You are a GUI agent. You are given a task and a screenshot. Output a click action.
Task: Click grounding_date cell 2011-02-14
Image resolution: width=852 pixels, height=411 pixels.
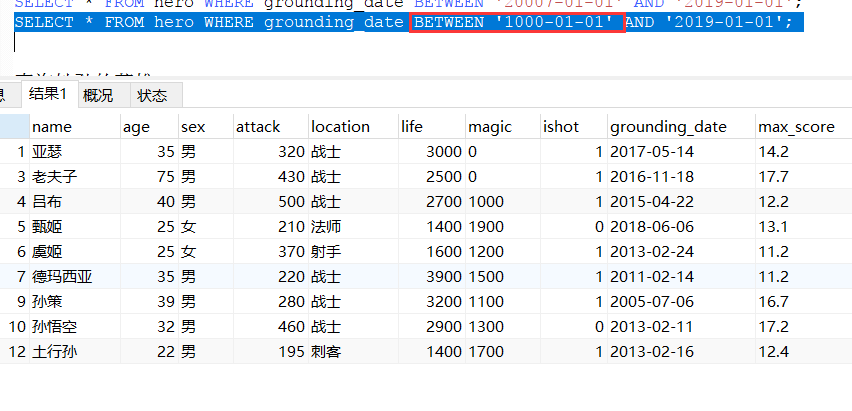point(681,277)
